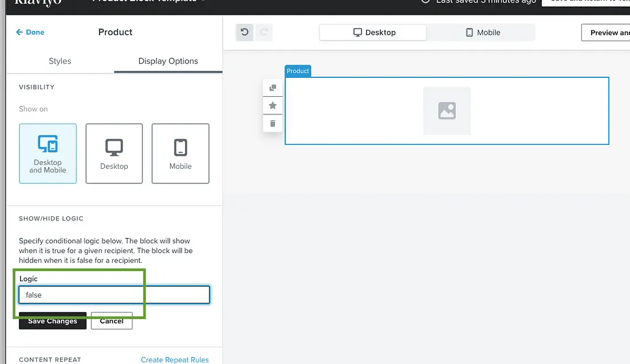Open the Create Repeat Rules link
The image size is (630, 364).
[175, 359]
